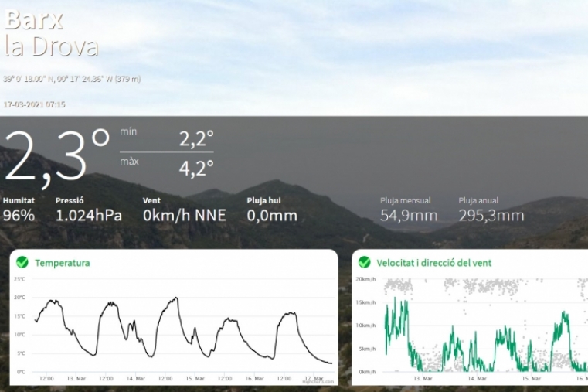The height and width of the screenshot is (392, 588).
Task: Click the current temperature 2,3° reading
Action: [x=57, y=155]
